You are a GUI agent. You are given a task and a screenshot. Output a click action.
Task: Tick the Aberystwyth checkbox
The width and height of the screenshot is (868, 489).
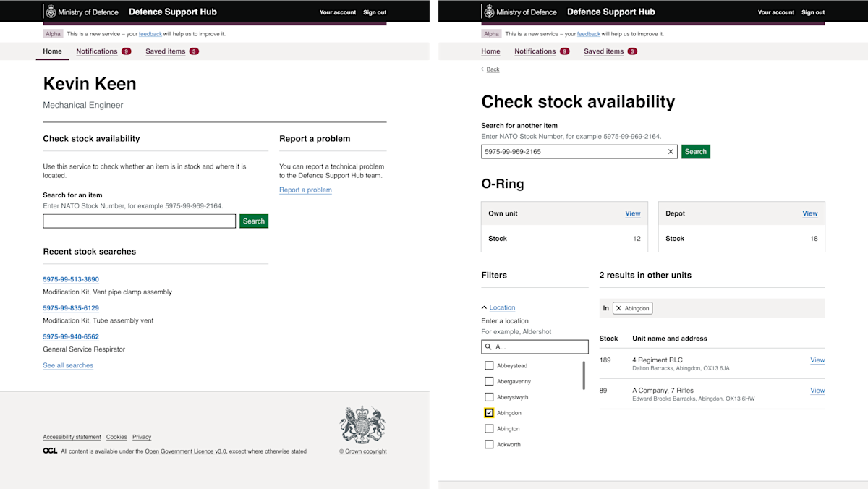point(489,397)
